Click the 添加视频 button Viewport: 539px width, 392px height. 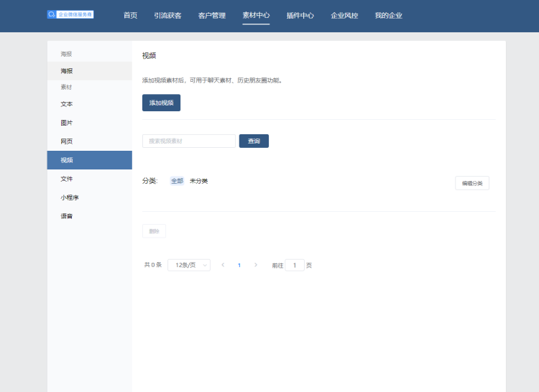coord(161,103)
